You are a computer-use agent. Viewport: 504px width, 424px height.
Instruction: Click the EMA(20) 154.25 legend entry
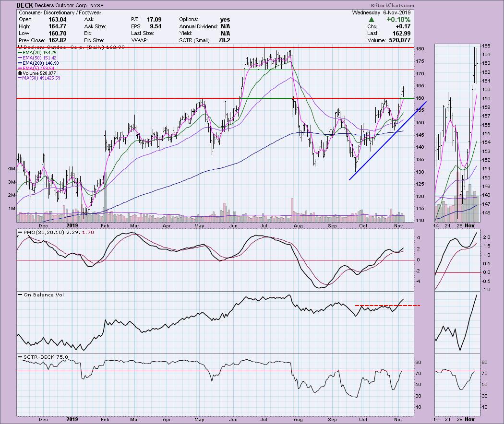tap(37, 53)
